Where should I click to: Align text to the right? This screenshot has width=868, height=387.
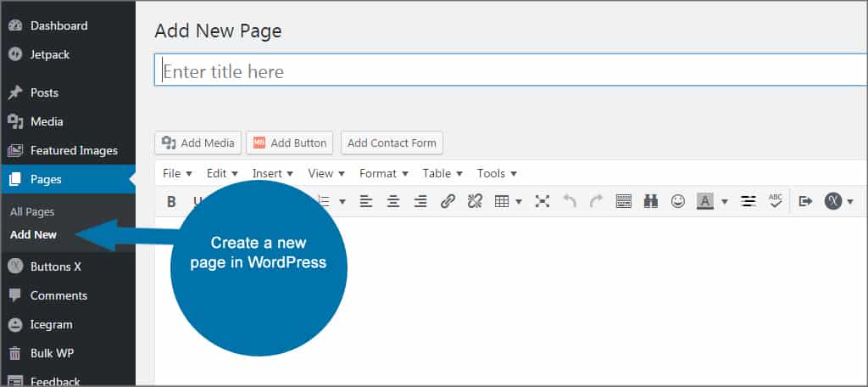[420, 201]
